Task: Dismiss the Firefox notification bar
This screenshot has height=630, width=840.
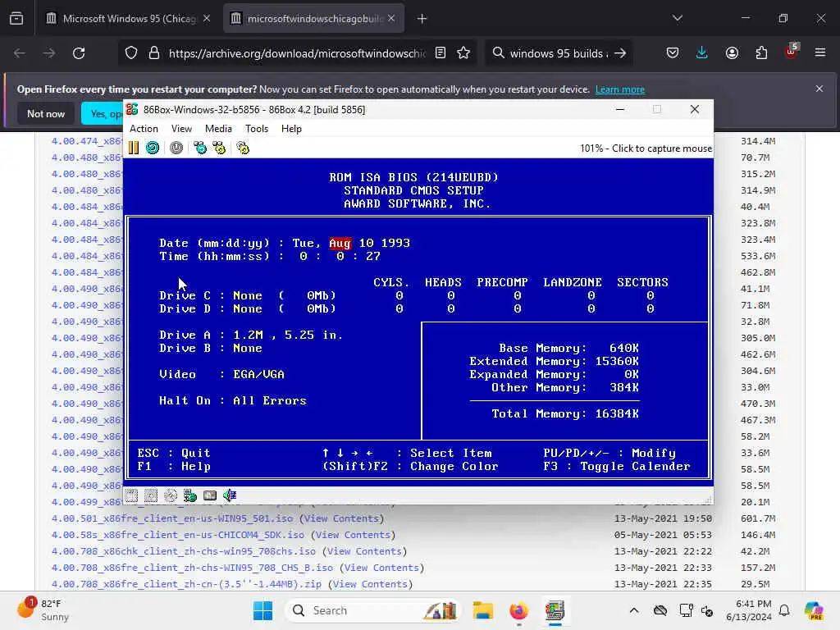Action: click(x=819, y=89)
